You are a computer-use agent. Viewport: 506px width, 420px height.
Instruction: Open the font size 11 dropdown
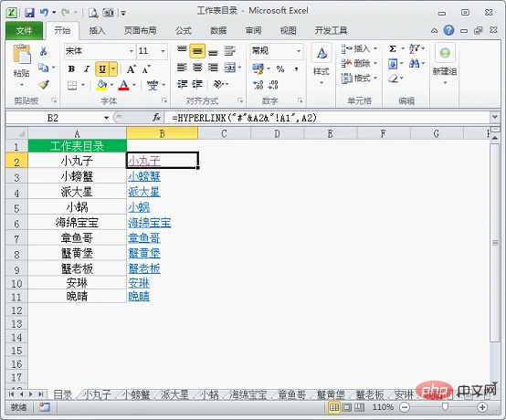(163, 51)
